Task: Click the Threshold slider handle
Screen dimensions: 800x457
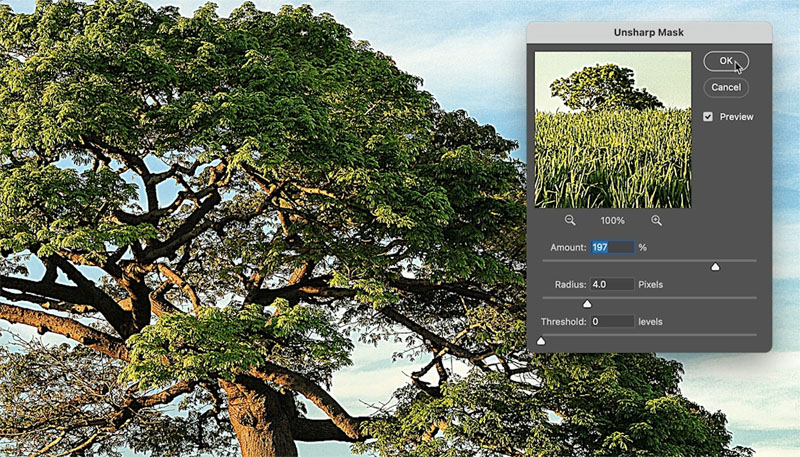Action: point(541,341)
